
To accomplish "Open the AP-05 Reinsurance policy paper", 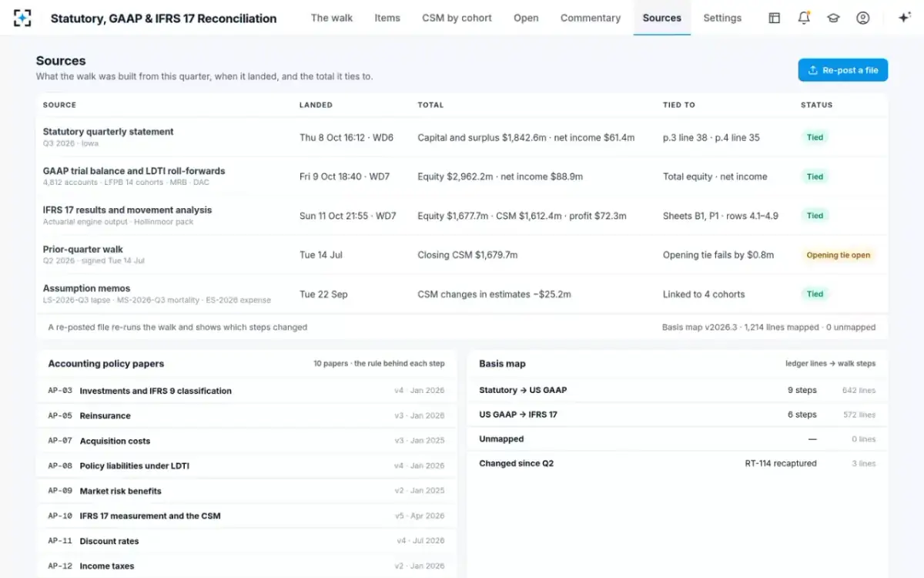I will pyautogui.click(x=246, y=415).
